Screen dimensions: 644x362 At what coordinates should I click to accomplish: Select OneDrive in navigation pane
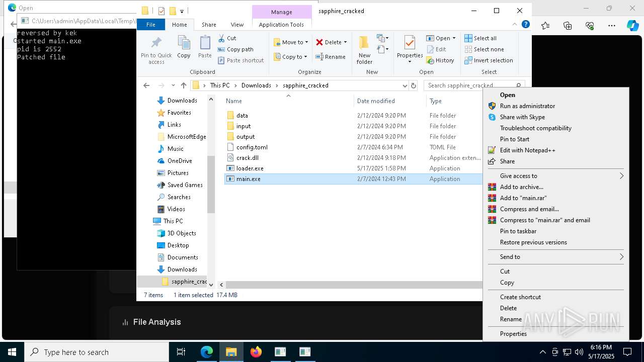coord(180,161)
